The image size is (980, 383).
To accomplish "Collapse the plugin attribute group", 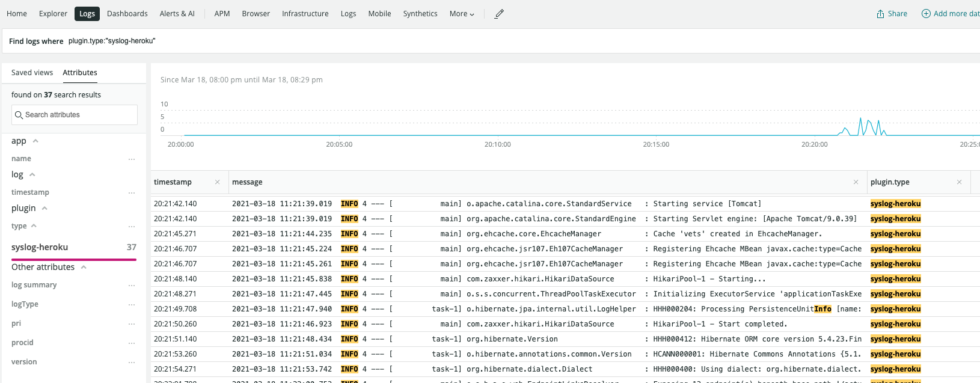I will click(44, 208).
